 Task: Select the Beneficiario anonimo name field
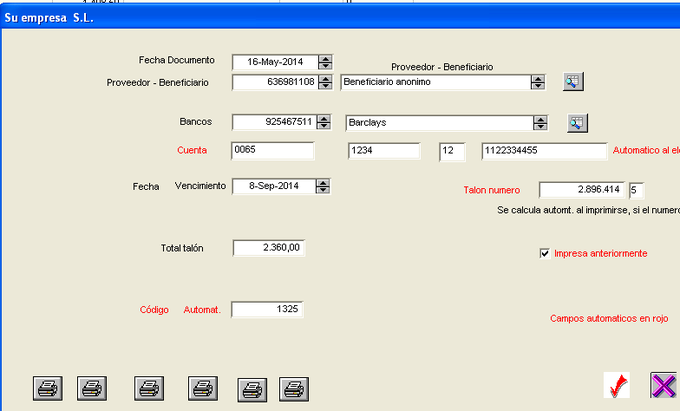[x=436, y=82]
